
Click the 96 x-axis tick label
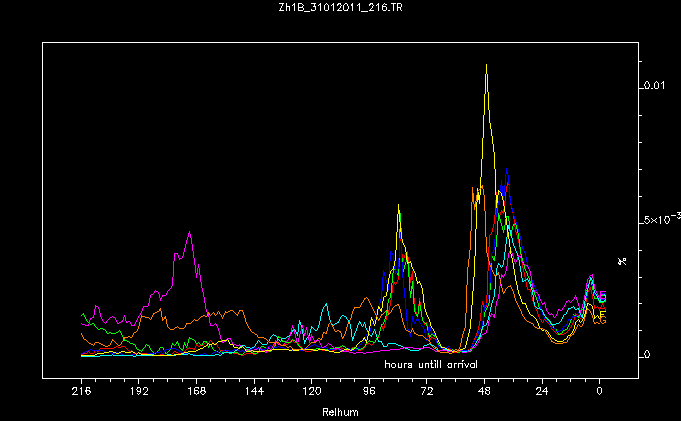(369, 395)
